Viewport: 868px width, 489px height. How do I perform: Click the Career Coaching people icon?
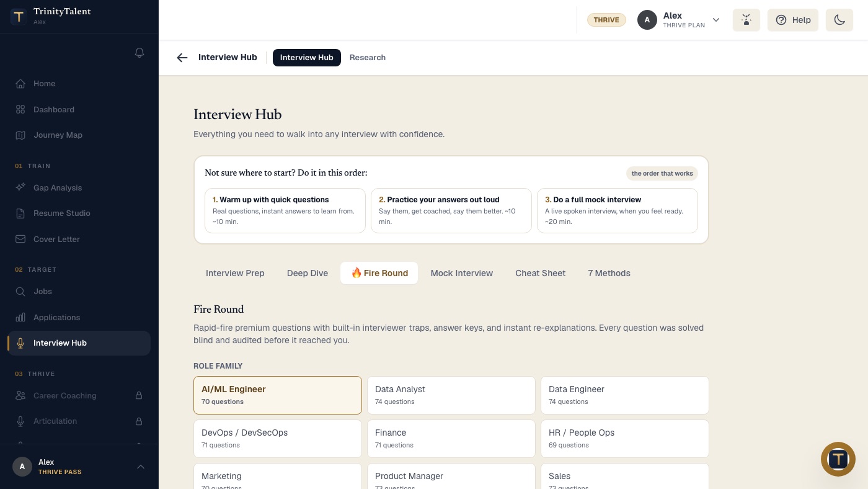[20, 396]
